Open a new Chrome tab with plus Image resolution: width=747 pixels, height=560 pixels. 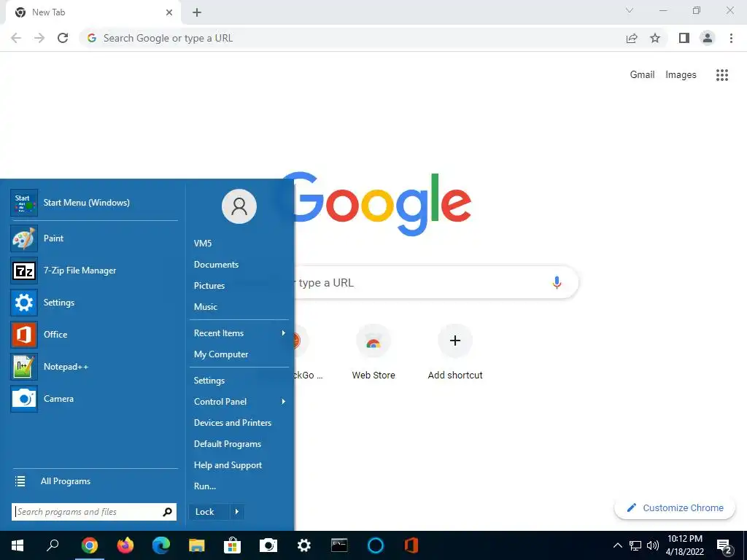(x=197, y=12)
